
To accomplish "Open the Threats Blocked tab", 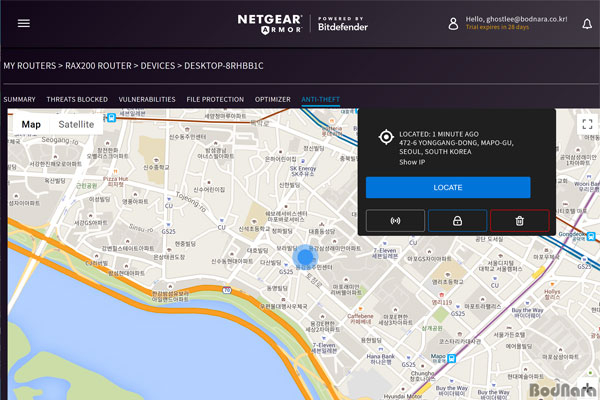I will (x=77, y=100).
